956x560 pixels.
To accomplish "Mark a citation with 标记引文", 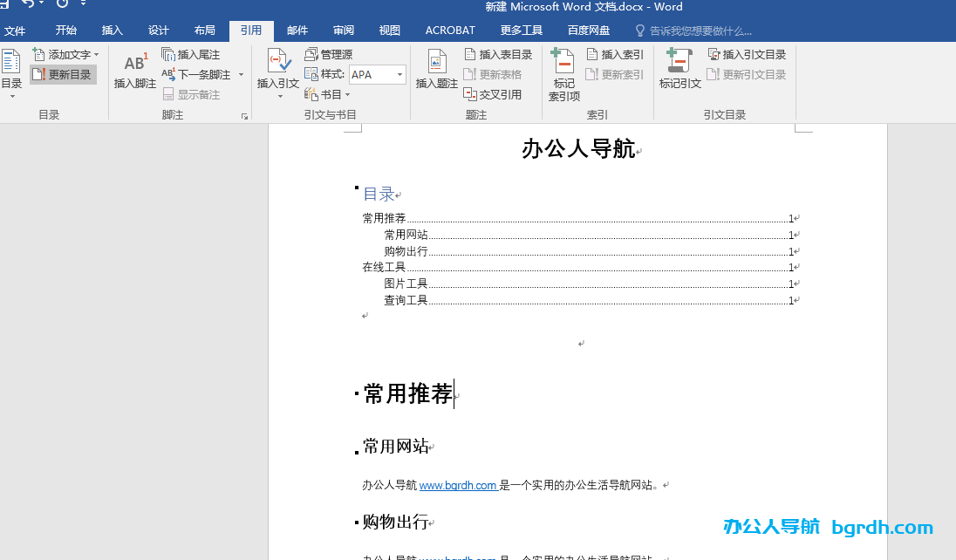I will [679, 74].
